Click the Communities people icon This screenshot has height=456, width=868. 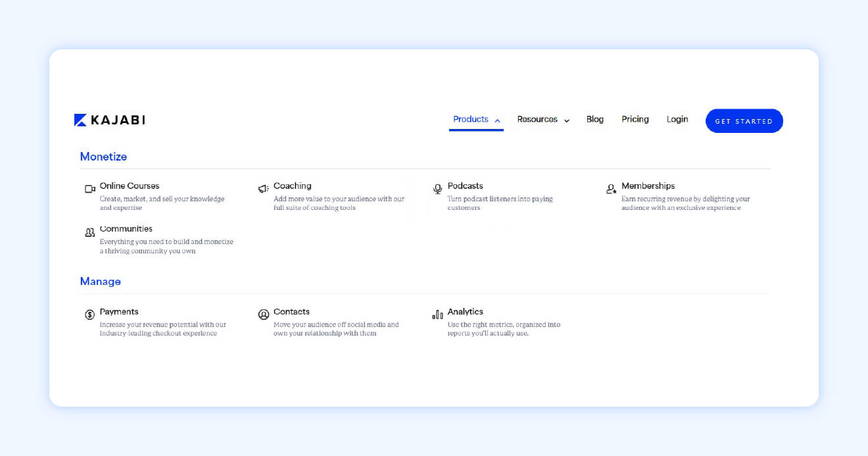tap(90, 232)
